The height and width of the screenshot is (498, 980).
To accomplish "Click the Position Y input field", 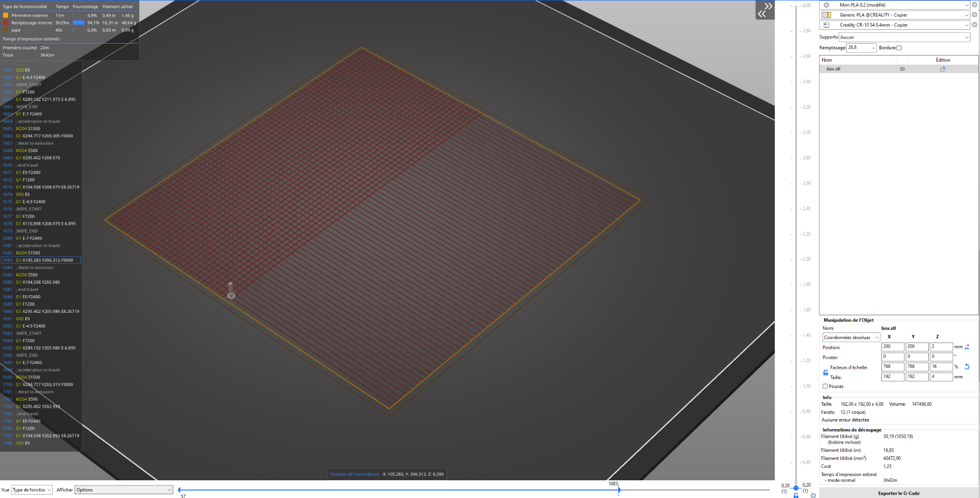I will coord(917,347).
